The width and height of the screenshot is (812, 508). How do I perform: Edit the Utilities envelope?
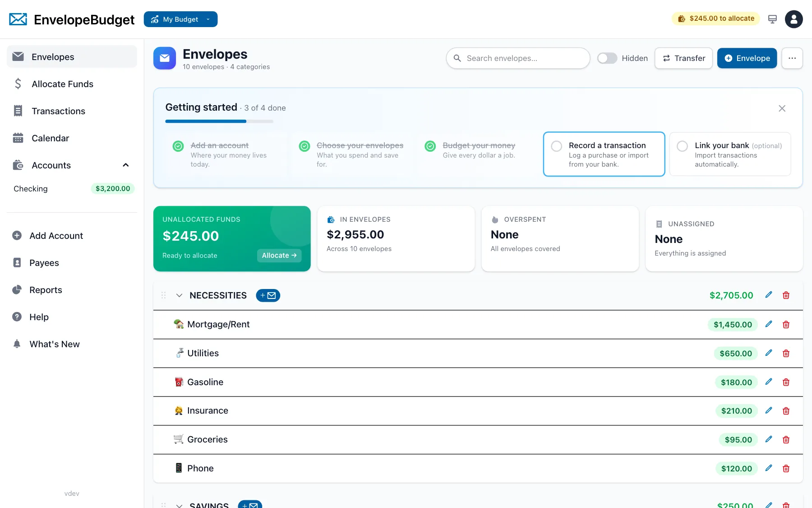coord(769,353)
